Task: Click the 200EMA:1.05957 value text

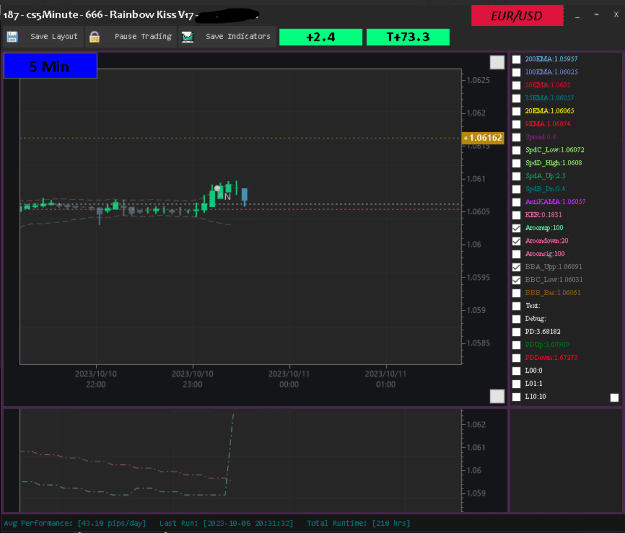Action: [x=551, y=59]
